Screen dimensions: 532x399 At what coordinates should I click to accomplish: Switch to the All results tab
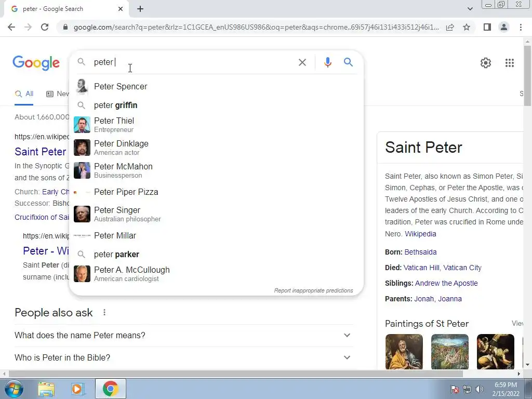click(24, 94)
